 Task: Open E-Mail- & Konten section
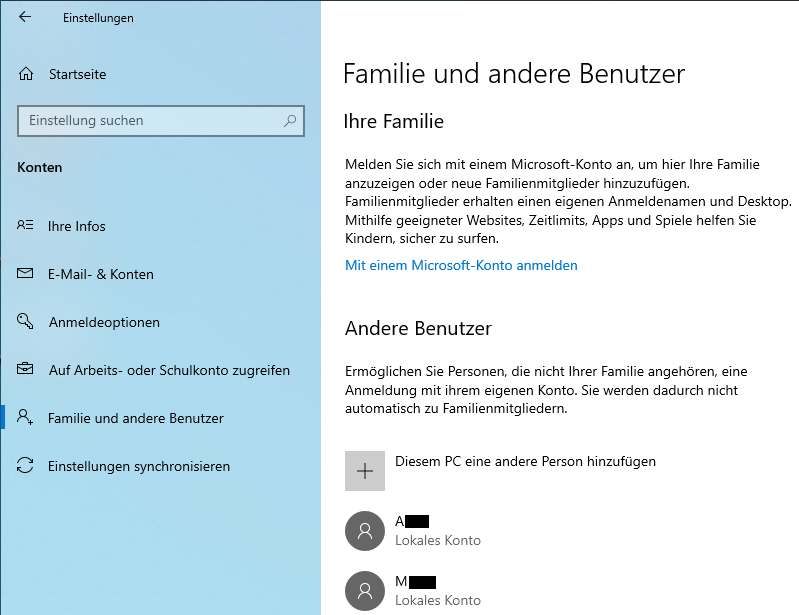100,274
